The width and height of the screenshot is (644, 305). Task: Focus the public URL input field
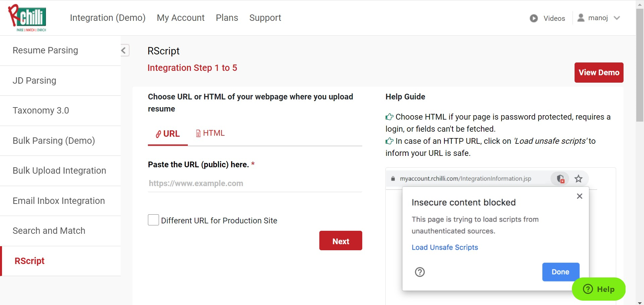coord(255,183)
